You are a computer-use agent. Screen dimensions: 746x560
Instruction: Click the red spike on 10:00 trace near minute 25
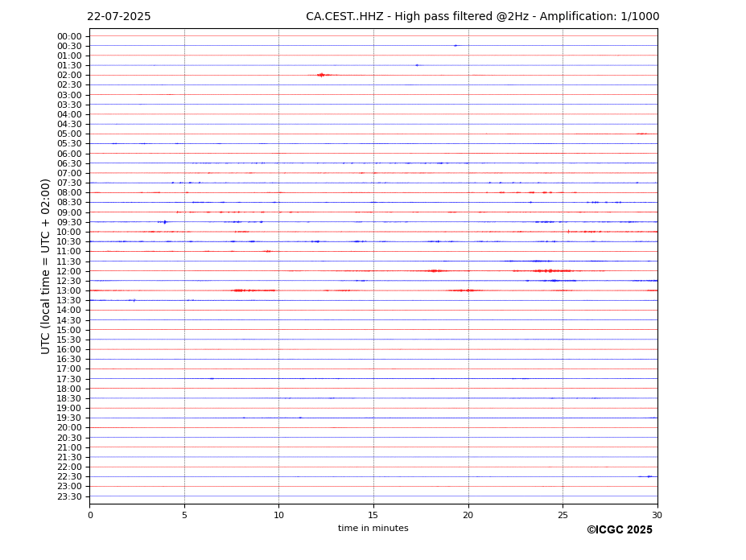point(568,232)
